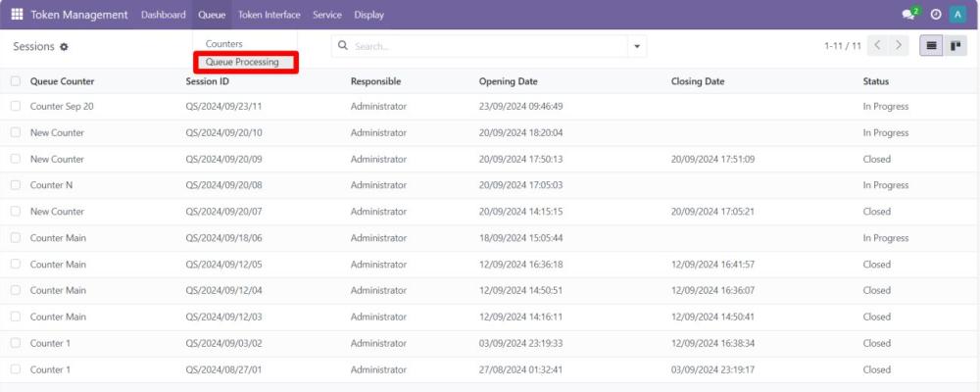Click the search magnifier icon
The height and width of the screenshot is (392, 980).
pyautogui.click(x=344, y=46)
